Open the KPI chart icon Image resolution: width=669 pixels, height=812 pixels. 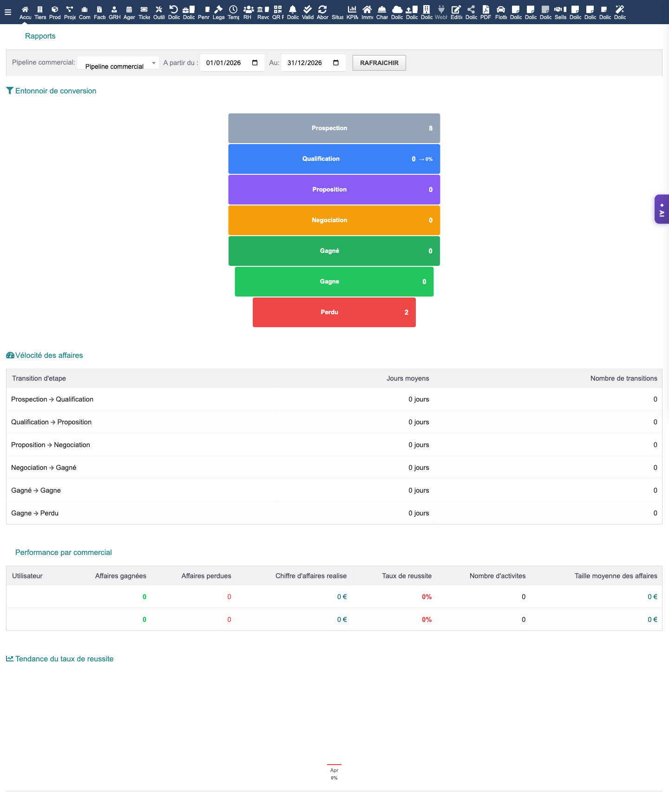pyautogui.click(x=352, y=10)
